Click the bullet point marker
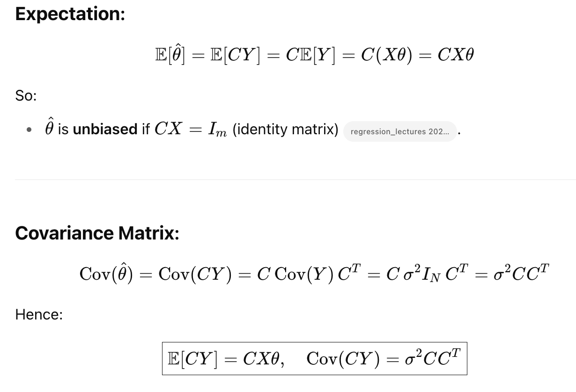The width and height of the screenshot is (576, 392). [x=30, y=131]
